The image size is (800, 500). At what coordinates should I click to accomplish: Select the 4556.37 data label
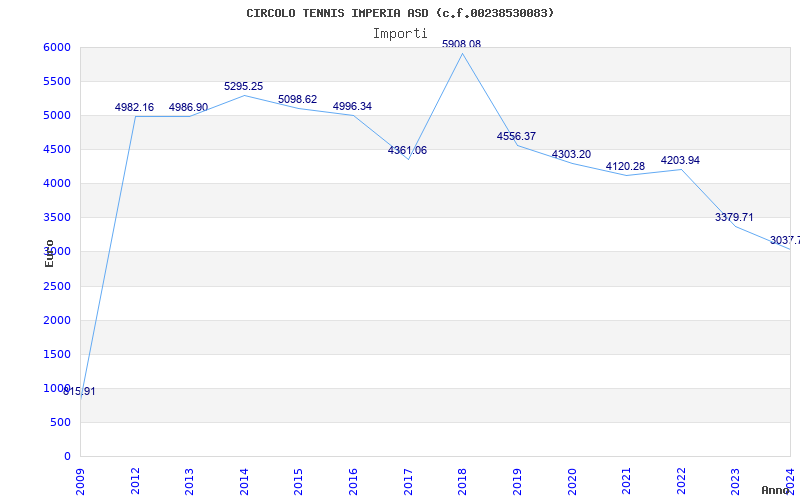click(x=516, y=136)
